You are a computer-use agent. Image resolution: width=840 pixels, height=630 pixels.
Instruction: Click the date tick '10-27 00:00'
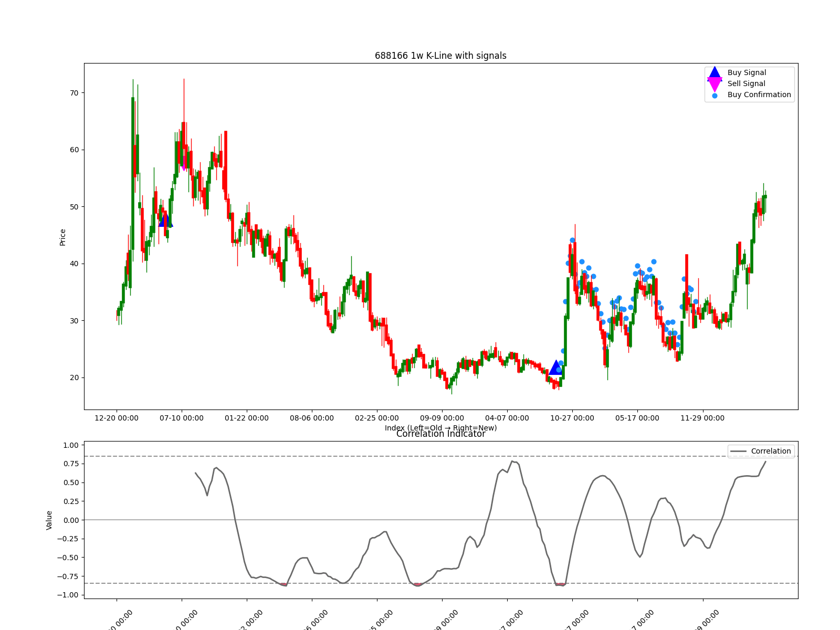tap(572, 418)
